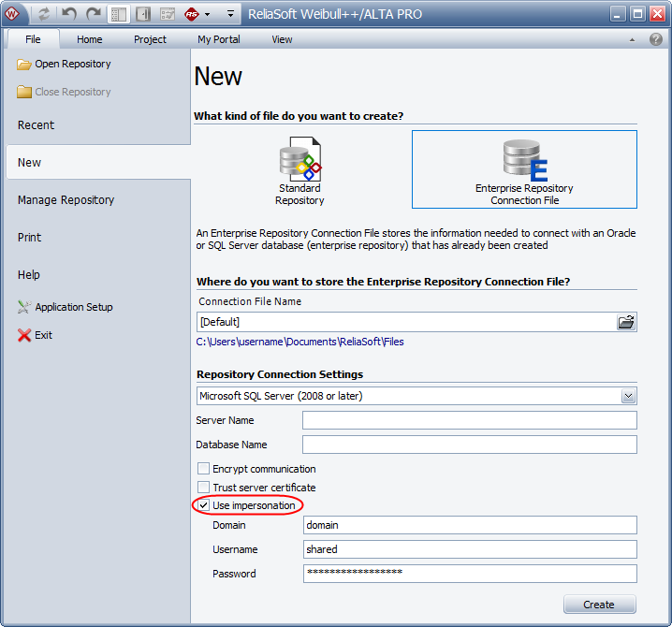Choose the Standard Repository file type
Viewport: 672px width, 627px height.
pos(299,169)
